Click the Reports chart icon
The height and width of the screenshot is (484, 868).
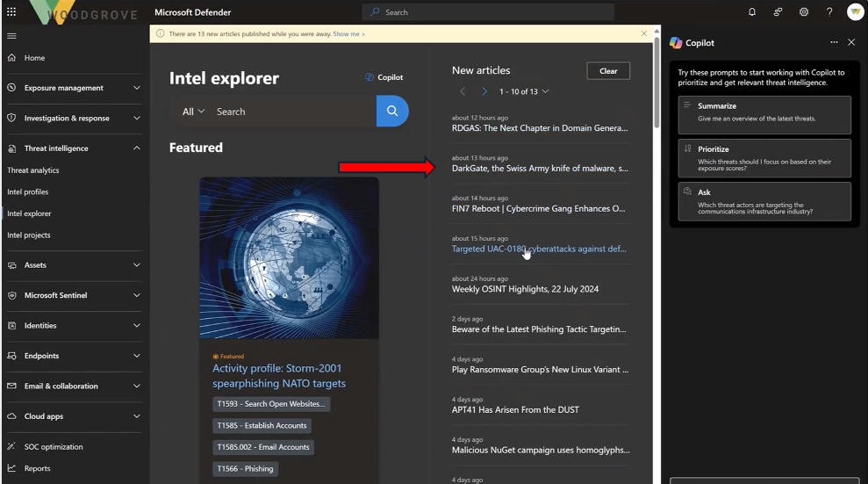(x=11, y=468)
